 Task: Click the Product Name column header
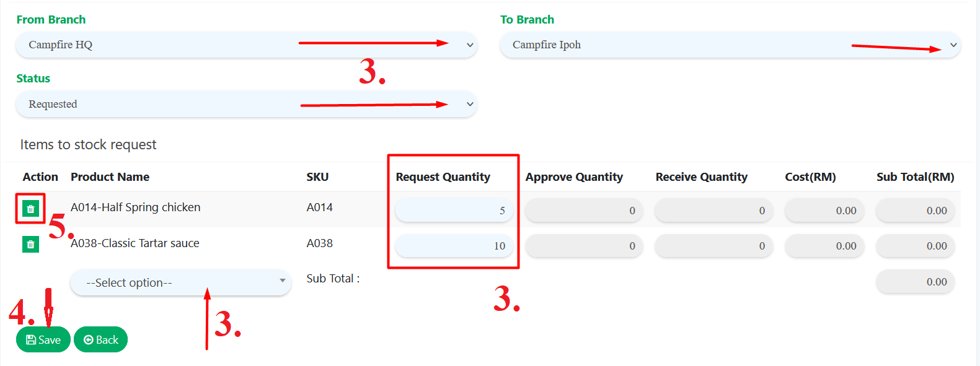click(x=110, y=176)
